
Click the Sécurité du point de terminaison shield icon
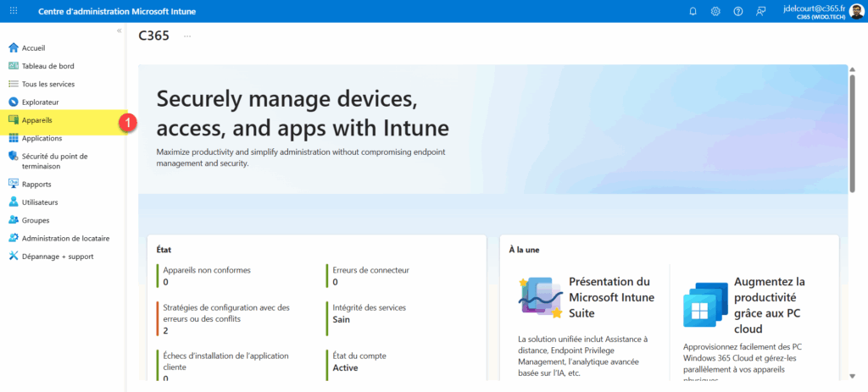(x=14, y=156)
